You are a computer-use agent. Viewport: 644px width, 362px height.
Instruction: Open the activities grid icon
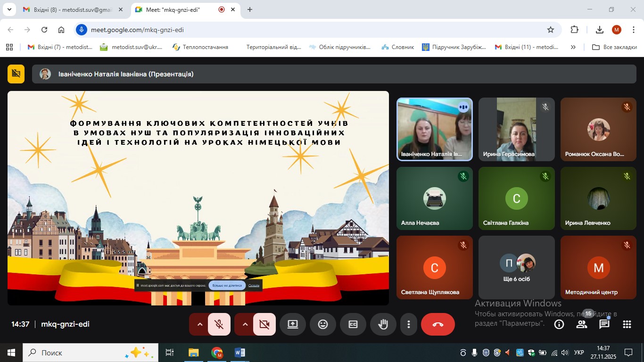pos(627,324)
